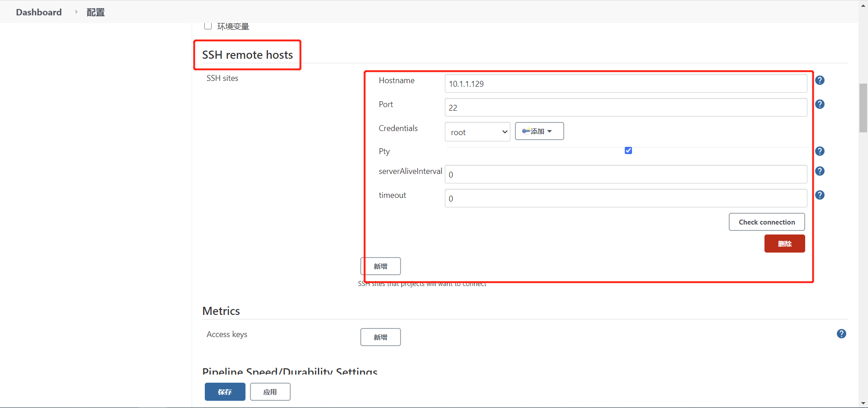This screenshot has width=868, height=408.
Task: Add a Metrics access key with 新增
Action: click(x=380, y=337)
